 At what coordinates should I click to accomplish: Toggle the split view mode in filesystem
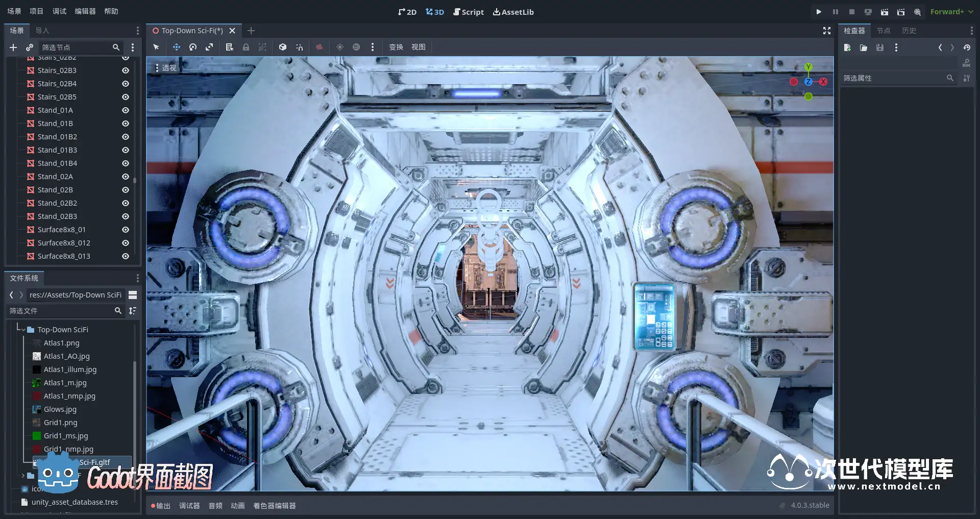click(133, 295)
